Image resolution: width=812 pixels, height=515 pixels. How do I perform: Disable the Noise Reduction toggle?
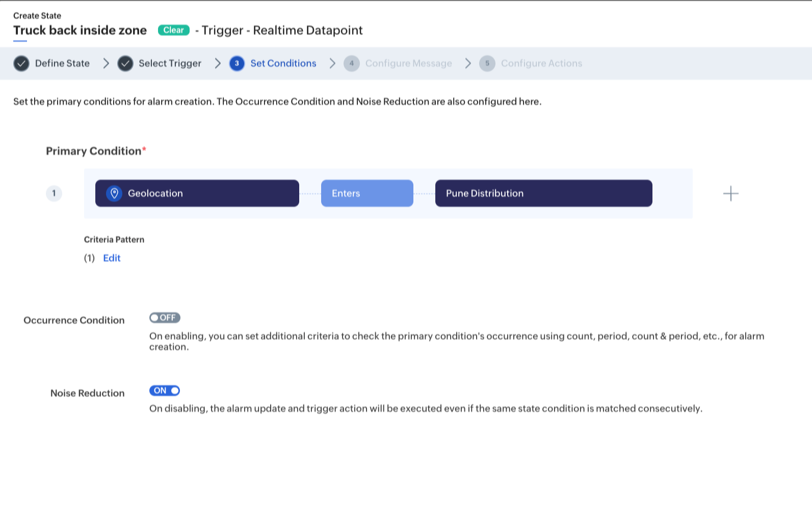[x=165, y=391]
